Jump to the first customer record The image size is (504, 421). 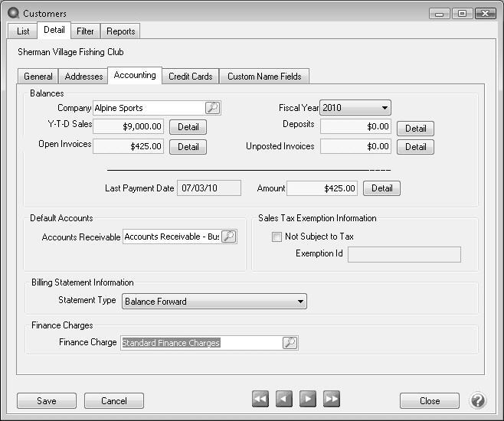point(260,399)
